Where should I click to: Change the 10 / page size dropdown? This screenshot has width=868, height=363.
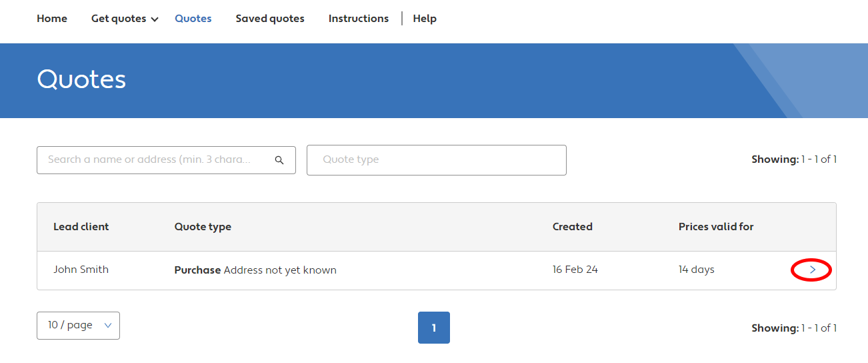point(78,326)
